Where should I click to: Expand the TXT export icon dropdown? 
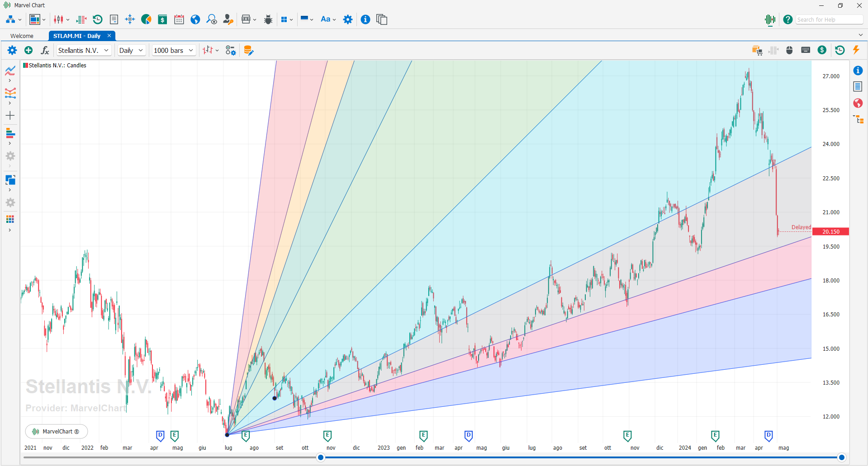(x=255, y=20)
